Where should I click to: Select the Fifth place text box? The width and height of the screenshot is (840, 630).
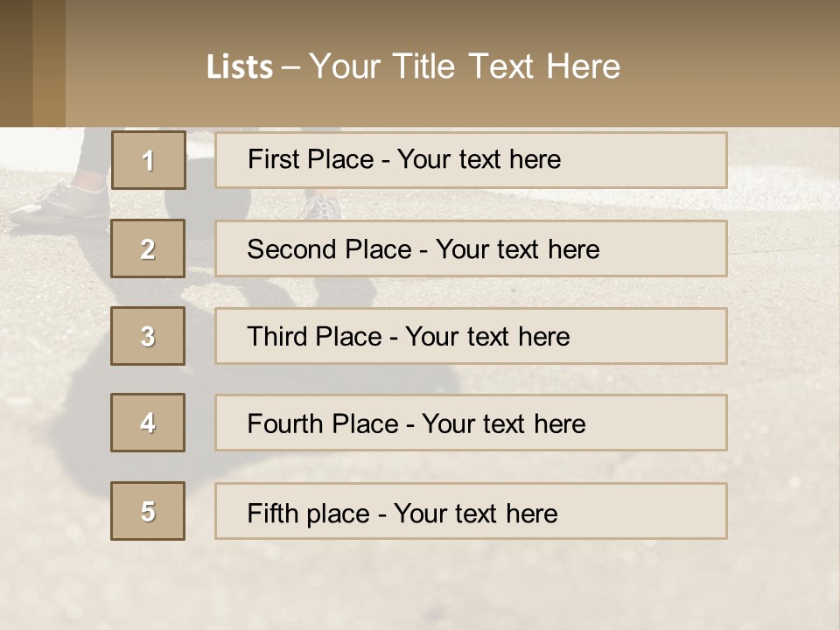click(471, 511)
